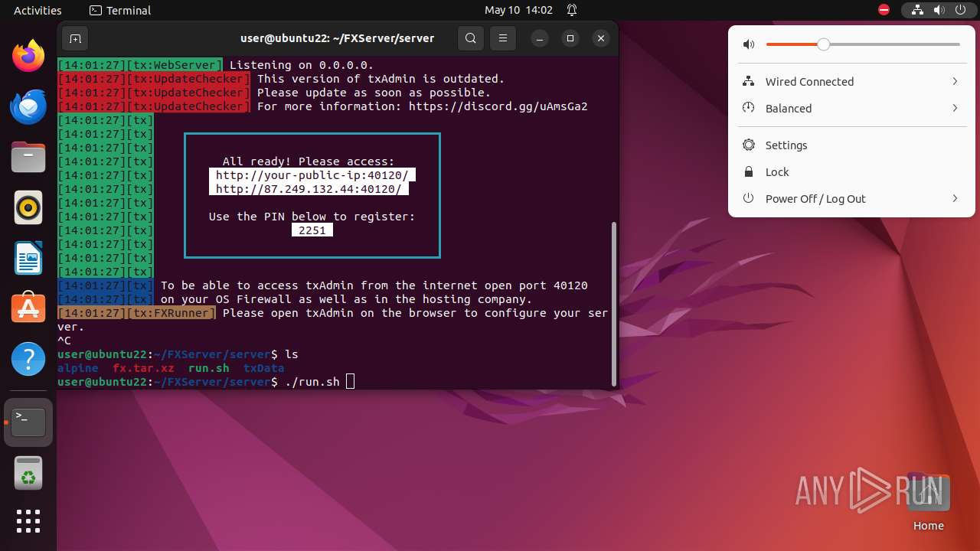Click the fx.tar.xz file name
980x551 pixels.
tap(143, 368)
